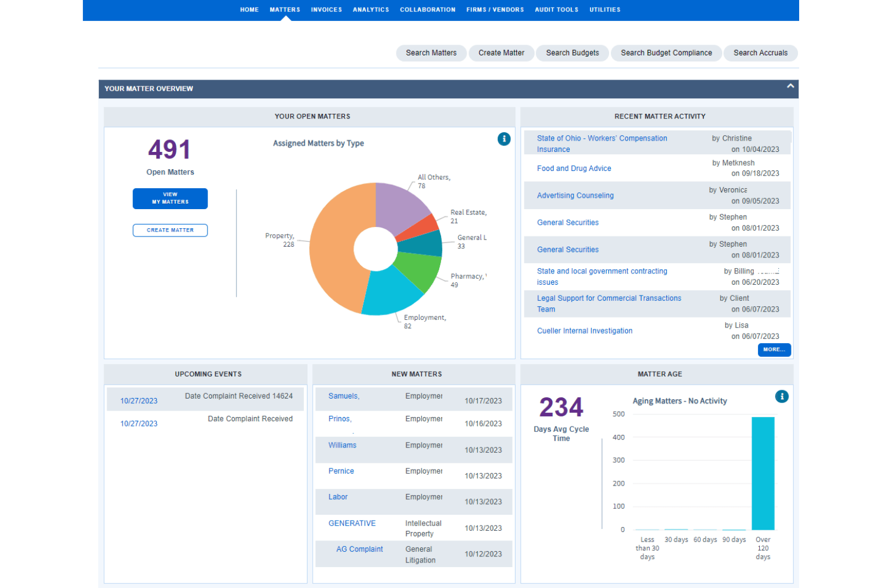Click the Create Matter pill button

(501, 53)
